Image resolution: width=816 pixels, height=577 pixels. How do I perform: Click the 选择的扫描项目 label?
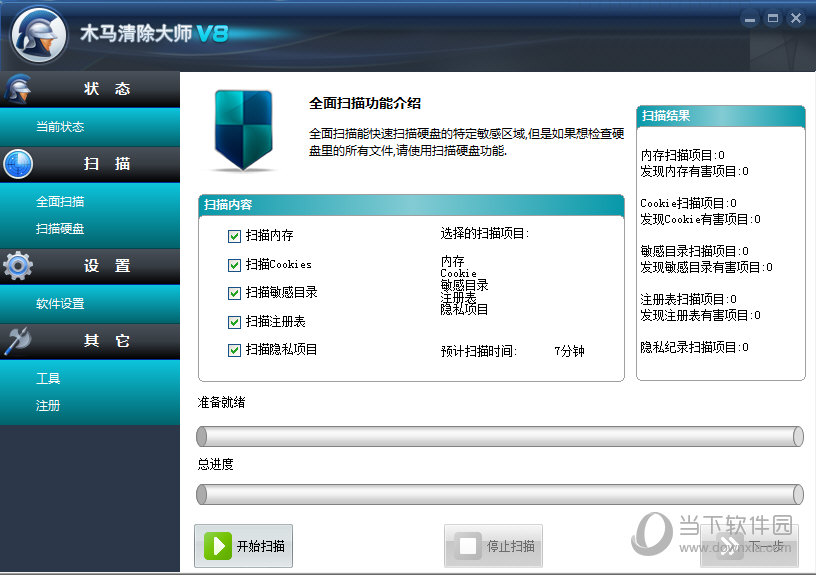(x=484, y=234)
